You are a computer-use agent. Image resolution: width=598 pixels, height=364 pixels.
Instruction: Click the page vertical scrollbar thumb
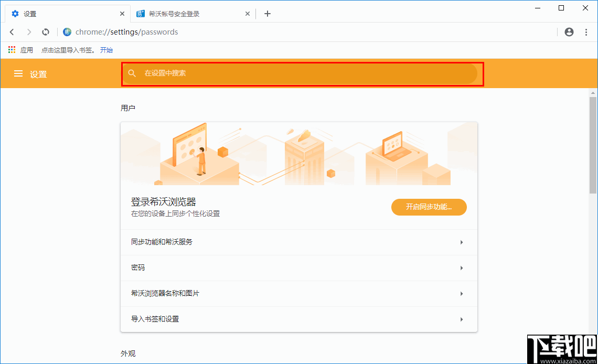pyautogui.click(x=593, y=145)
